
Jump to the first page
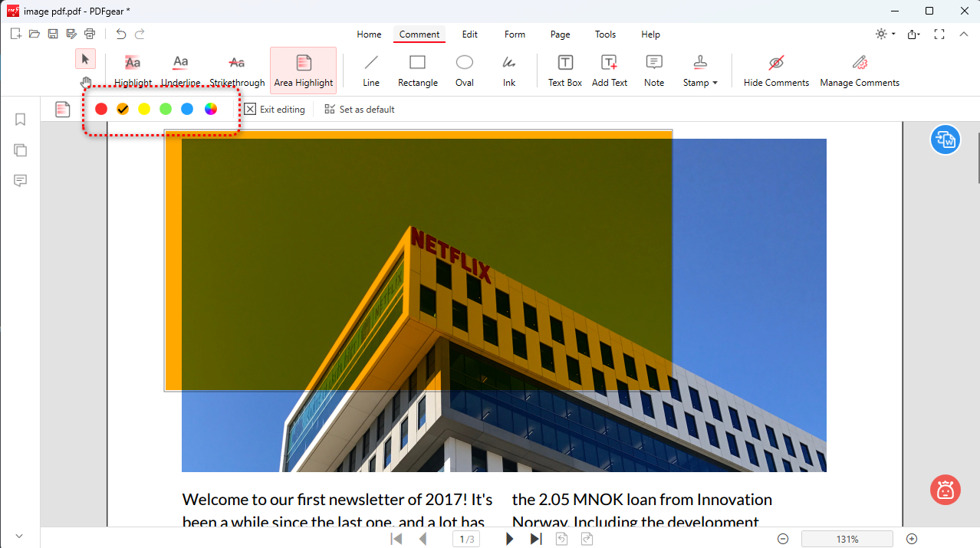pos(396,539)
